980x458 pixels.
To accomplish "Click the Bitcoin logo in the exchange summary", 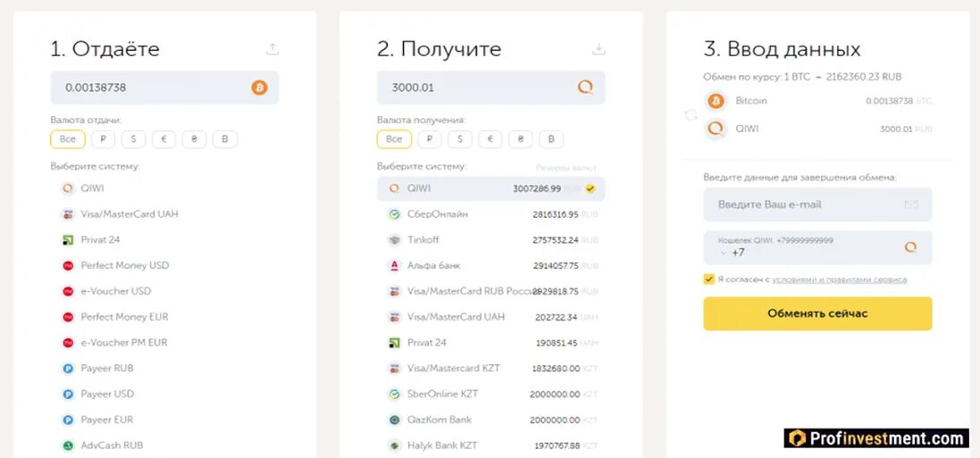I will coord(716,101).
